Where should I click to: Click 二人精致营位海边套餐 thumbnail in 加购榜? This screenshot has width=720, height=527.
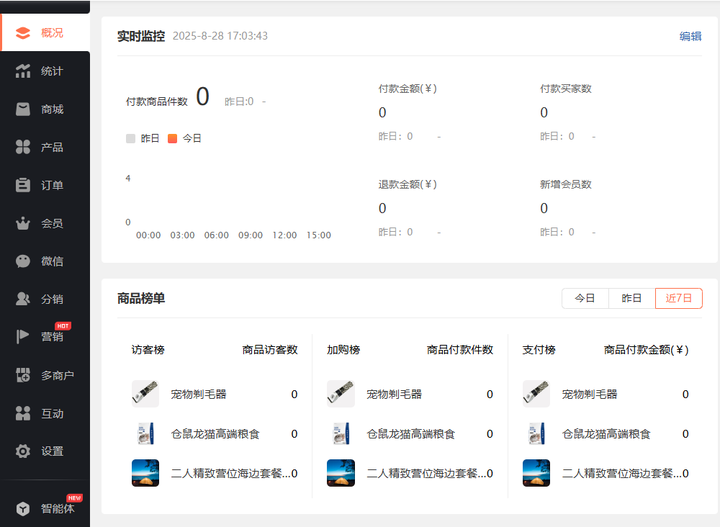coord(341,473)
